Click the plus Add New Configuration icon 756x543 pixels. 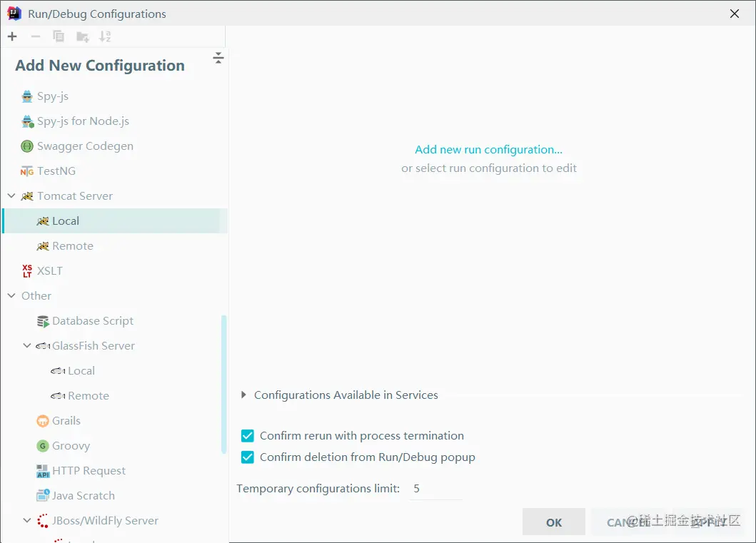pos(13,36)
